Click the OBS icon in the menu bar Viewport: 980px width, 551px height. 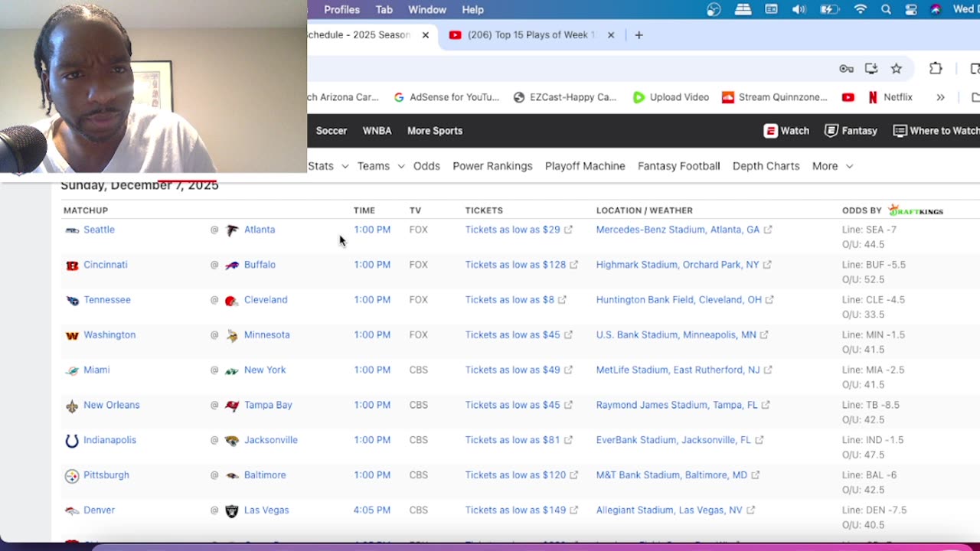pyautogui.click(x=714, y=10)
